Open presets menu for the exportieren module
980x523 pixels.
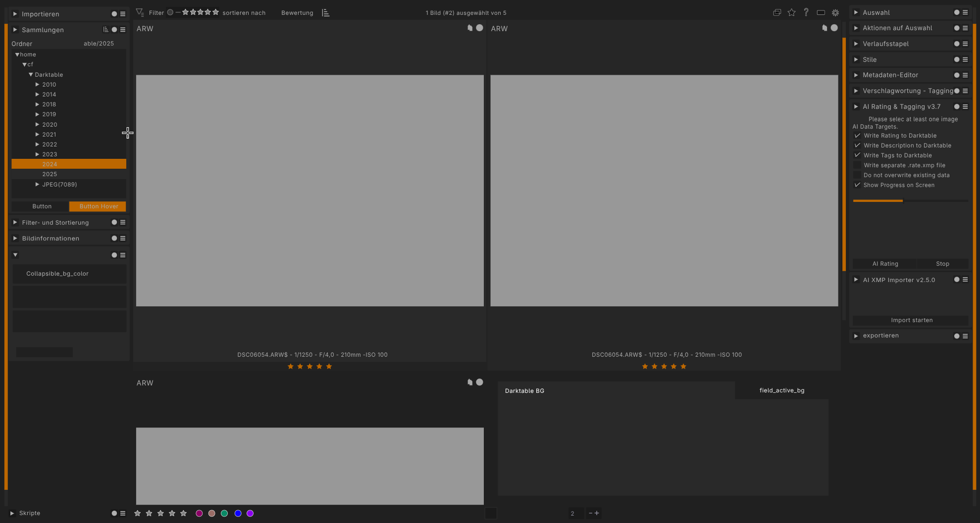point(965,336)
